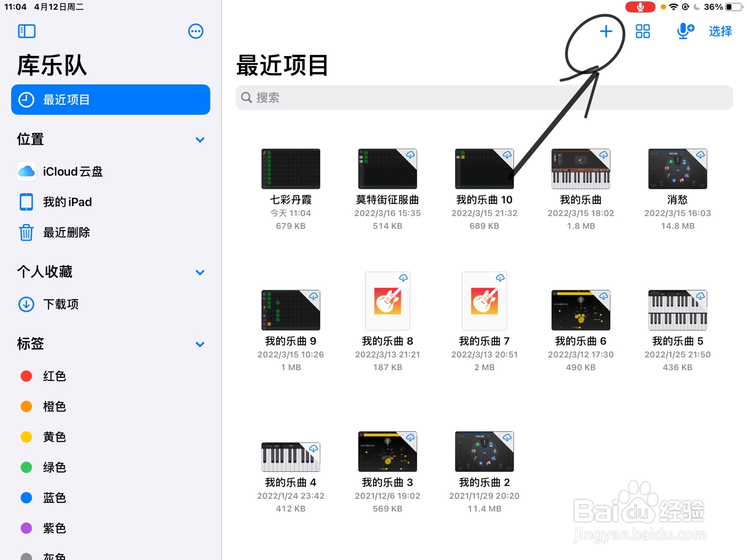The image size is (747, 560).
Task: Collapse the 位置 section
Action: [200, 140]
